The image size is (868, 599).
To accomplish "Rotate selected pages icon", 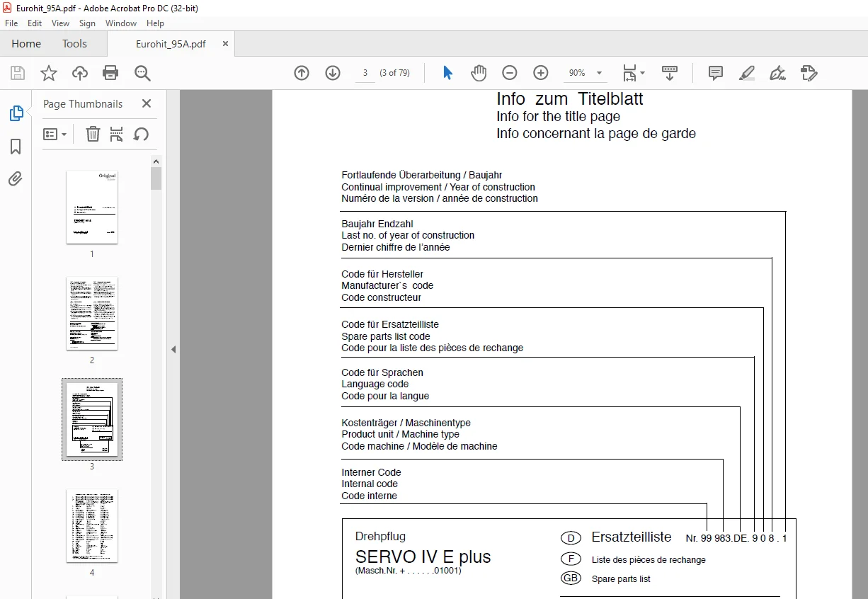I will (141, 134).
